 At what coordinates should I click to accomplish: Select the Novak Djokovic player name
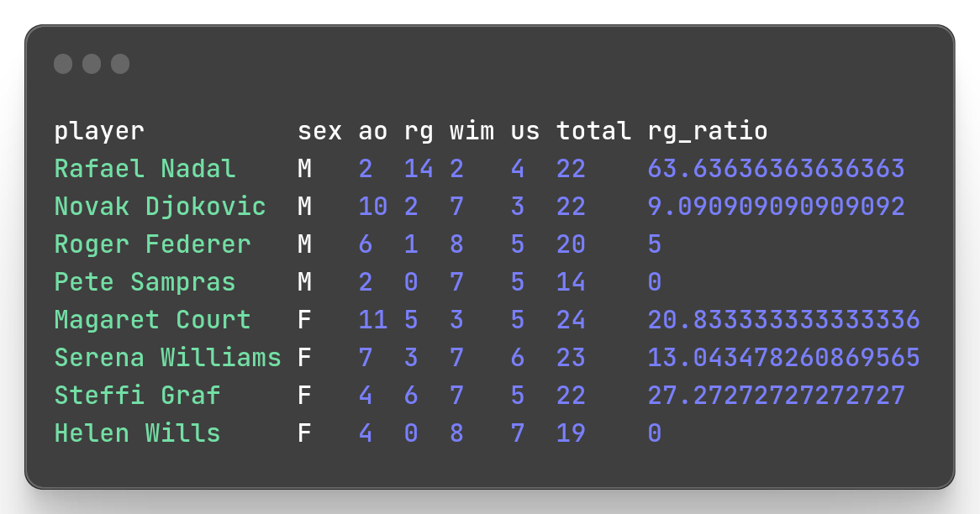(160, 207)
